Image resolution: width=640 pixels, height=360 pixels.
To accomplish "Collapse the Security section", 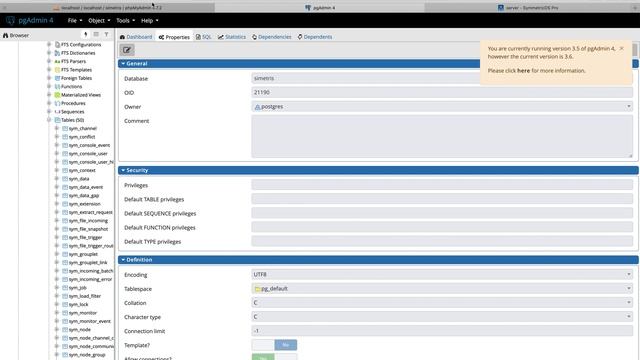I will (x=123, y=170).
